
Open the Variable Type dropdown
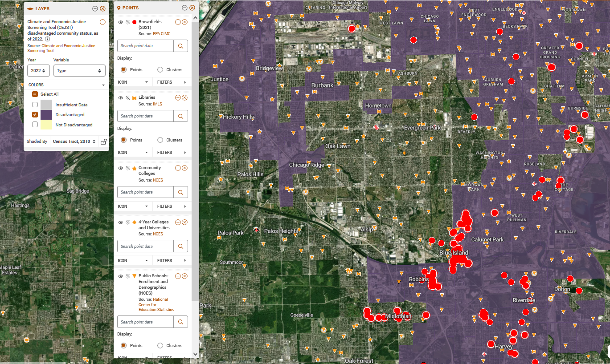(79, 71)
